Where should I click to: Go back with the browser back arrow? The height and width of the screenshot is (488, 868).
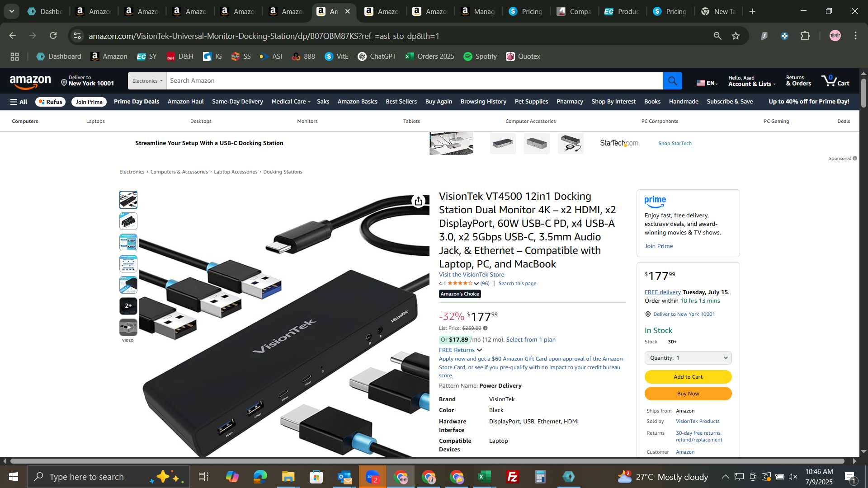[x=12, y=36]
